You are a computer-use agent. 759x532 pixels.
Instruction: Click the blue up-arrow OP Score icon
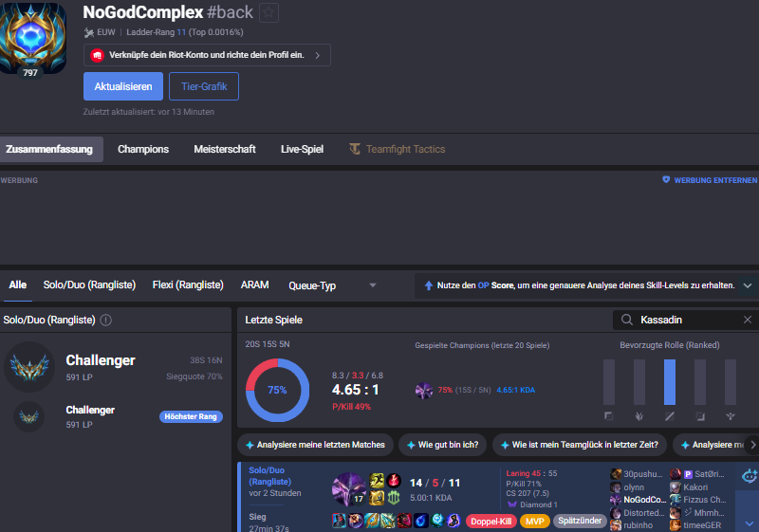pyautogui.click(x=429, y=285)
